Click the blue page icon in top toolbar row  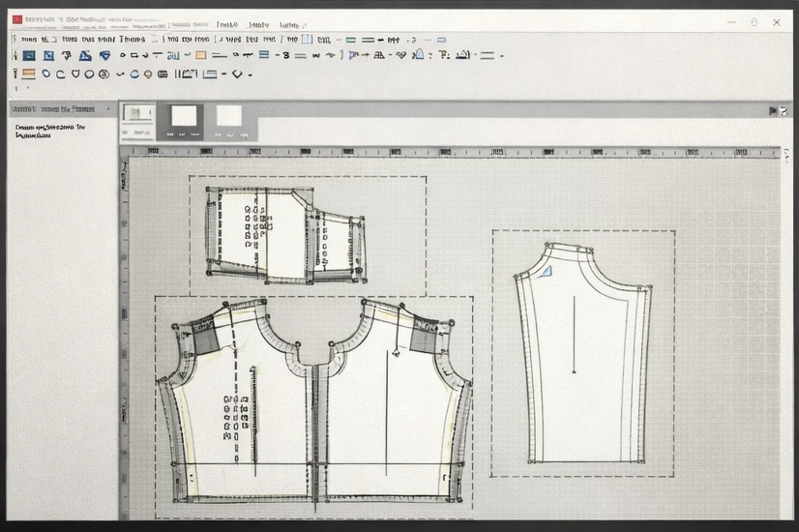click(x=307, y=40)
